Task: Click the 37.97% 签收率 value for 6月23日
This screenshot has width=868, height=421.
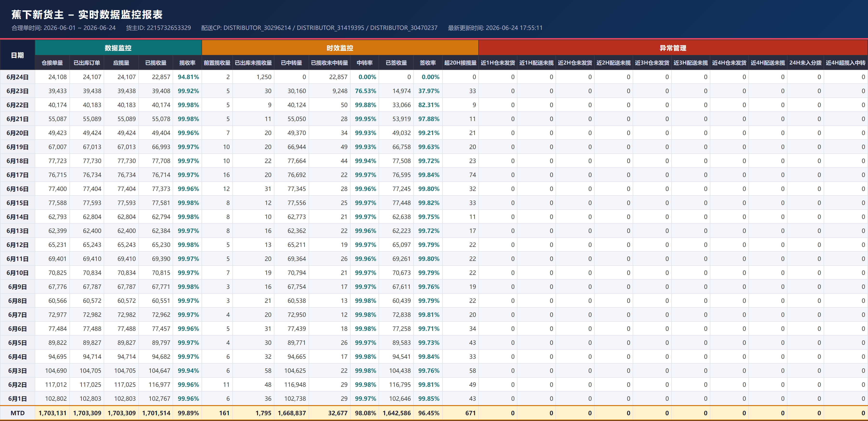Action: [429, 91]
